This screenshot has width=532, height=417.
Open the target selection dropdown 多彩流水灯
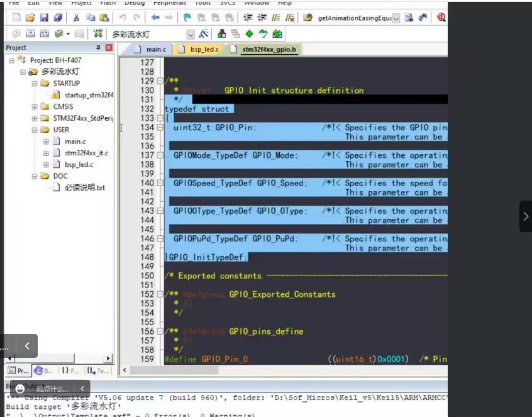click(190, 34)
